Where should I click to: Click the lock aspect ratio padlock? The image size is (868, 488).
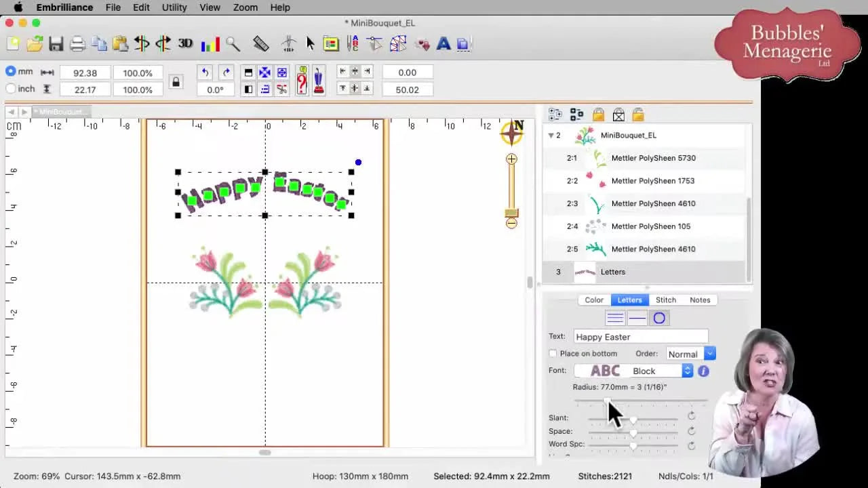pos(176,81)
